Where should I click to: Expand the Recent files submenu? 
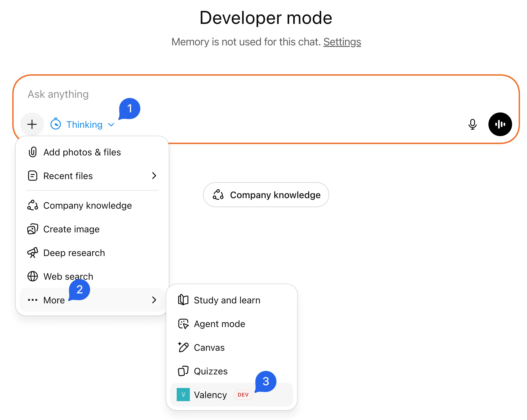click(68, 176)
